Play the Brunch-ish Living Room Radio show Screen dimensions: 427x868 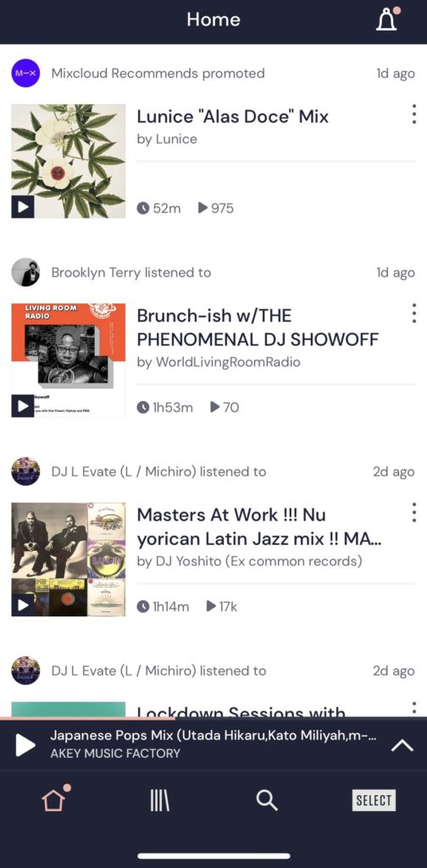[23, 406]
